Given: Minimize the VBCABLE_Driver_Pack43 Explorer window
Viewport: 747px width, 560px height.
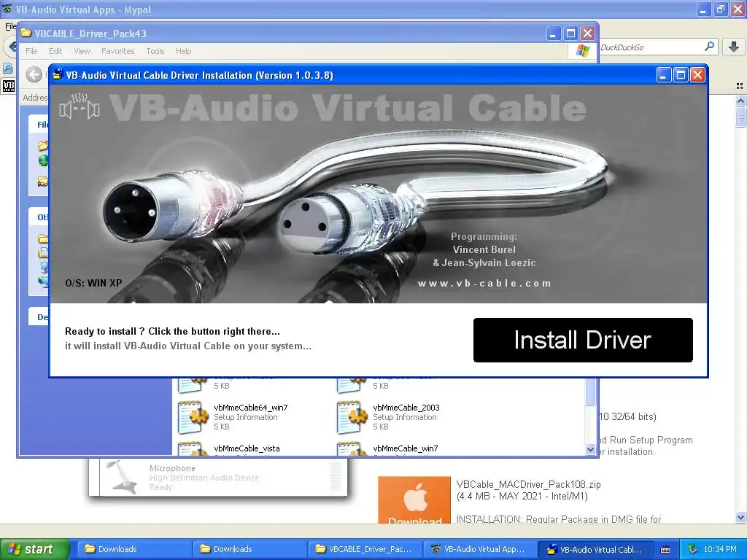Looking at the screenshot, I should pos(553,34).
